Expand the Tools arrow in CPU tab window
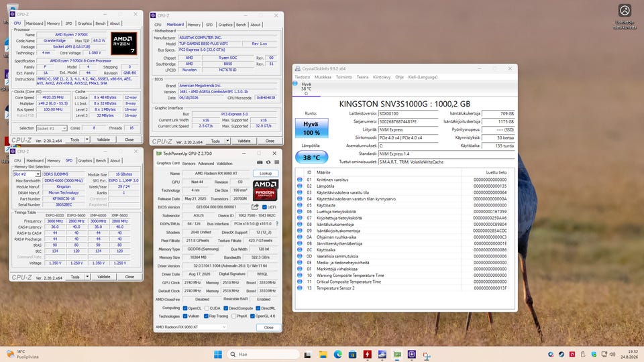Viewport: 644px width, 362px height. (x=87, y=139)
